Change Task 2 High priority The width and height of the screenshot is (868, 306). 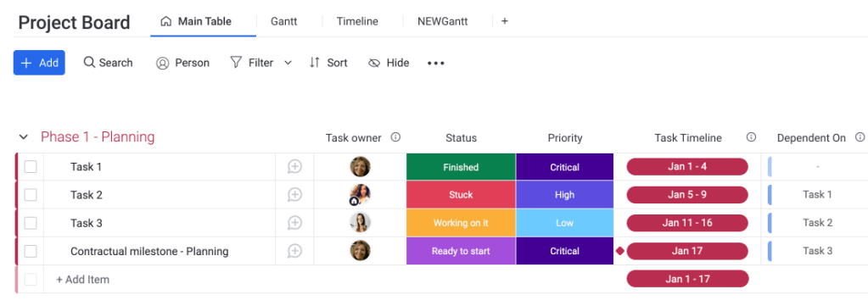(564, 195)
